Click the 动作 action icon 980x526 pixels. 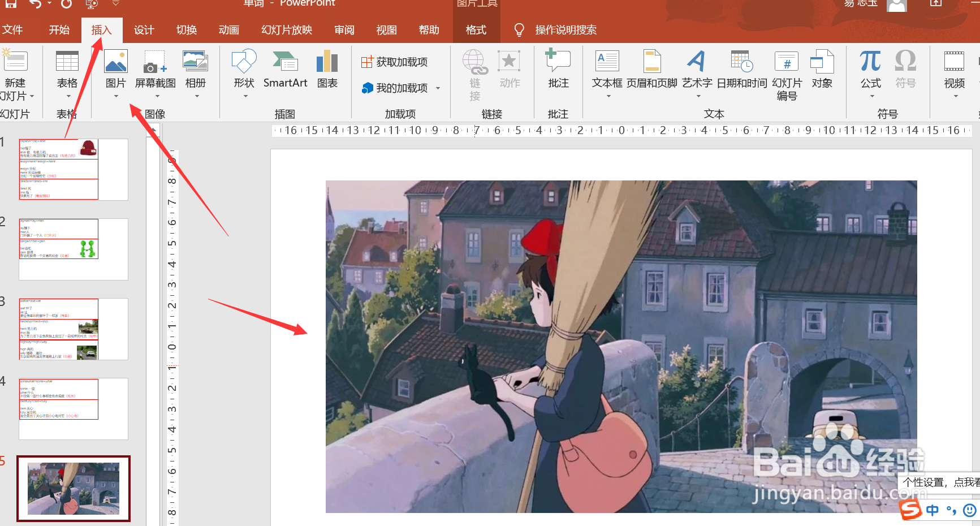[x=509, y=61]
